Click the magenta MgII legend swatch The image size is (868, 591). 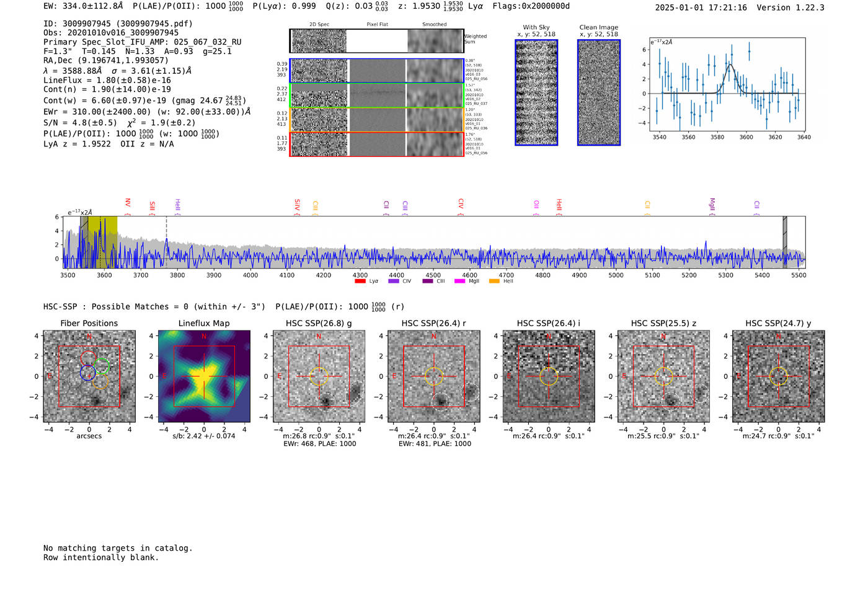coord(460,282)
